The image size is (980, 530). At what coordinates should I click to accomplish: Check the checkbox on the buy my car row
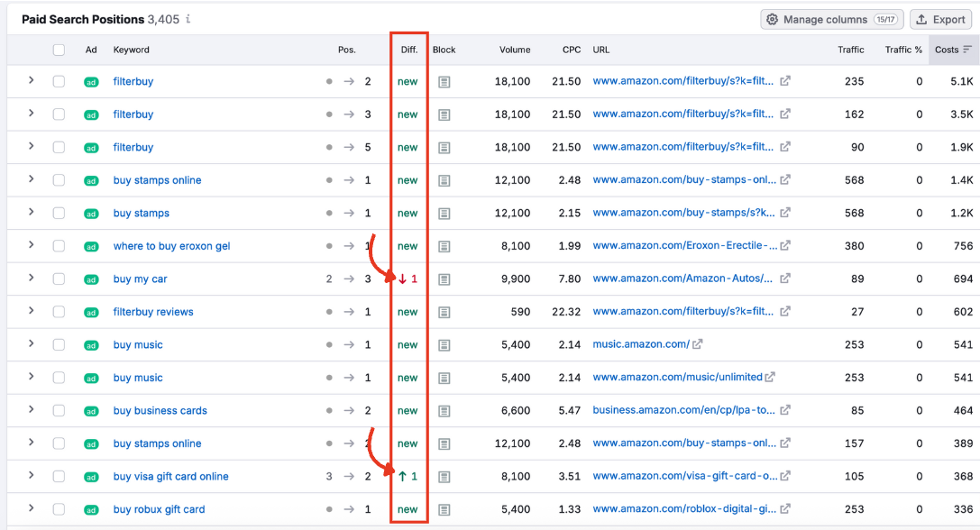(59, 279)
